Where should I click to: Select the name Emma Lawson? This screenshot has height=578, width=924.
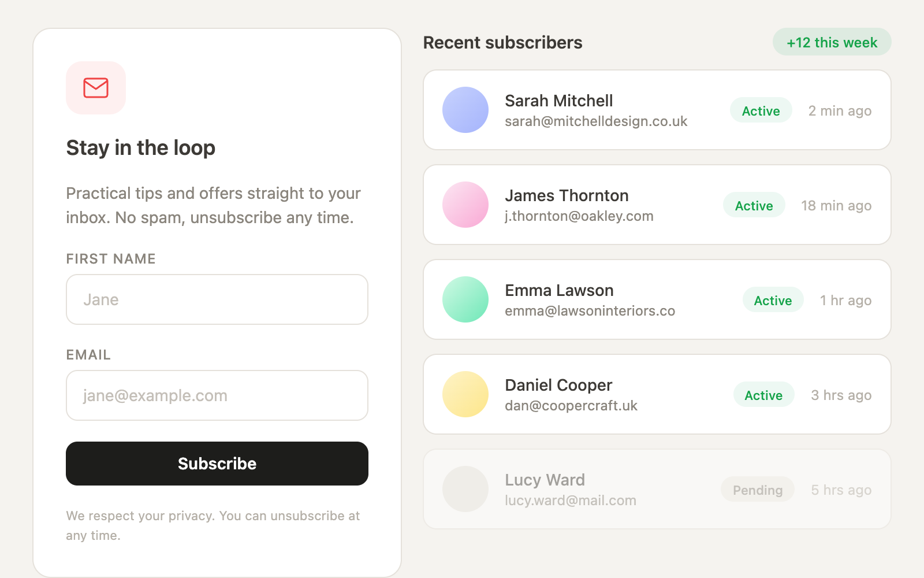point(559,290)
